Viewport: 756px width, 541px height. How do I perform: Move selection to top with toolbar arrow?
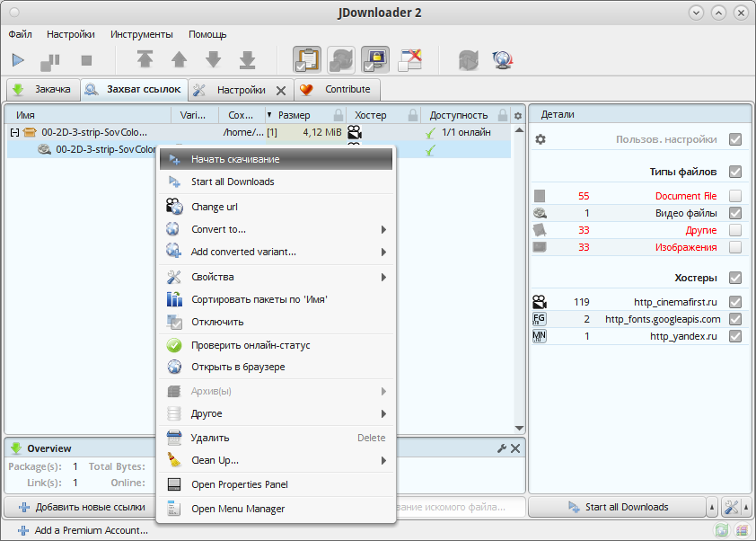pyautogui.click(x=145, y=59)
